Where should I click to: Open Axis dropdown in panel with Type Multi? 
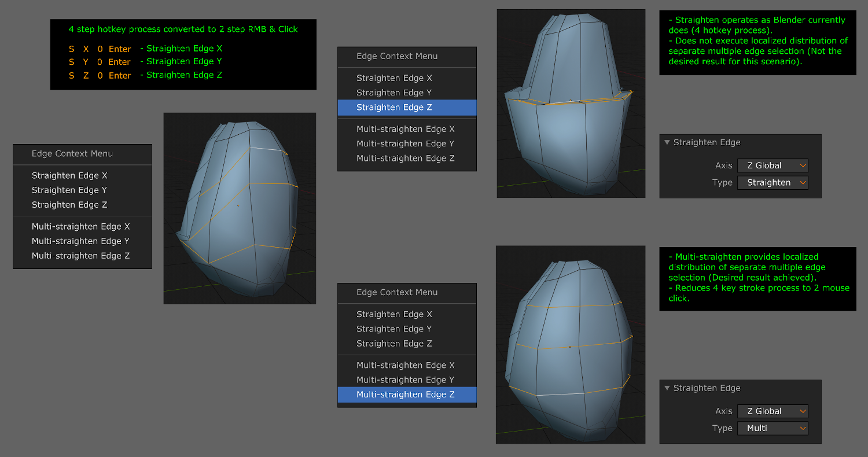(x=773, y=411)
